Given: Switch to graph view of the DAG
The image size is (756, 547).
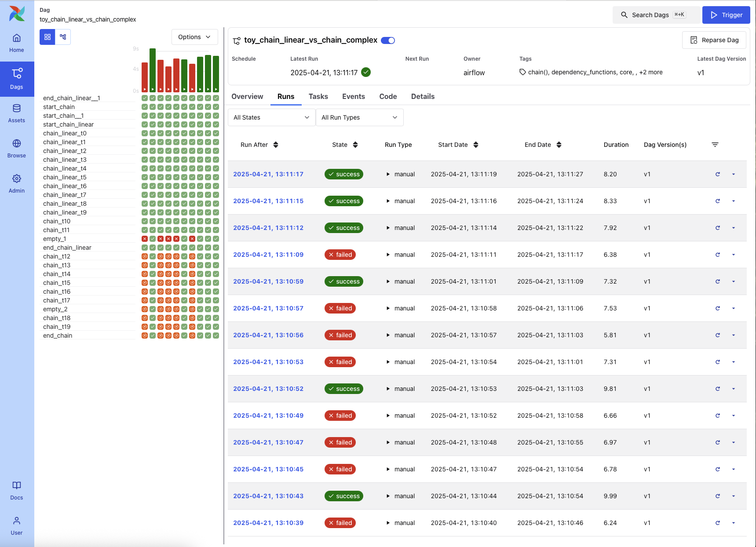Looking at the screenshot, I should (x=63, y=37).
